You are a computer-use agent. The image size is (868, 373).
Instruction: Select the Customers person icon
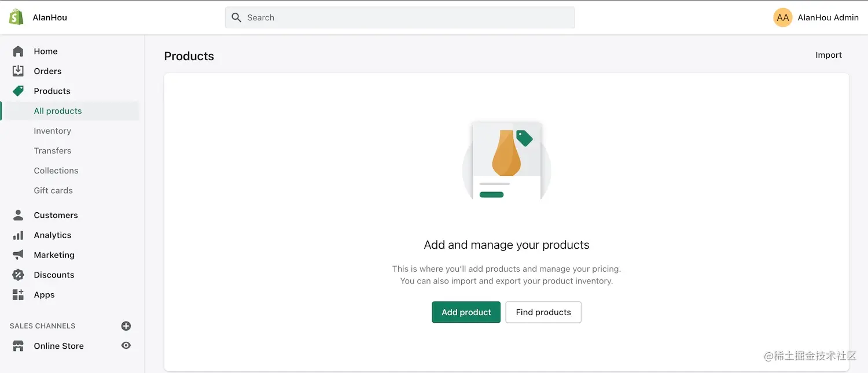19,215
